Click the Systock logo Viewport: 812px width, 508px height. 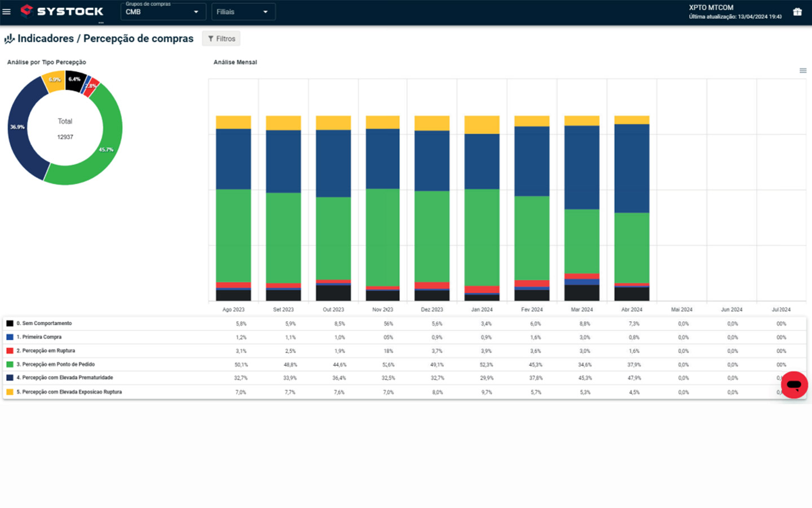[x=62, y=11]
